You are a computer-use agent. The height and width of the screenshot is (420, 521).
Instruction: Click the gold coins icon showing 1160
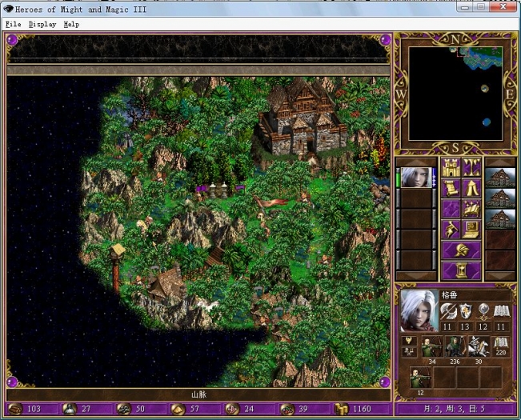coord(342,409)
